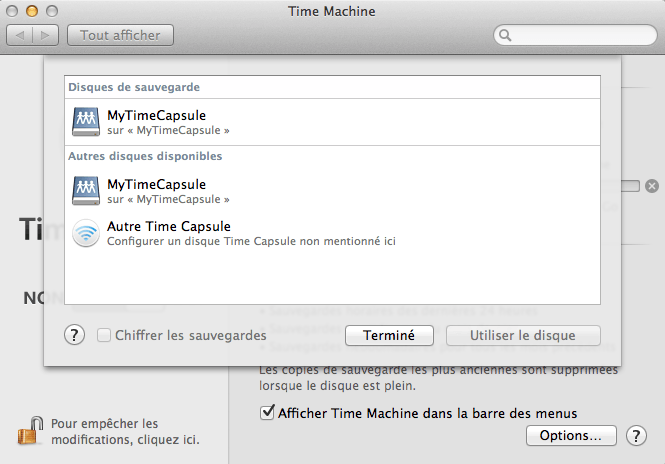Click the forward navigation arrow
The width and height of the screenshot is (665, 464).
click(x=45, y=35)
